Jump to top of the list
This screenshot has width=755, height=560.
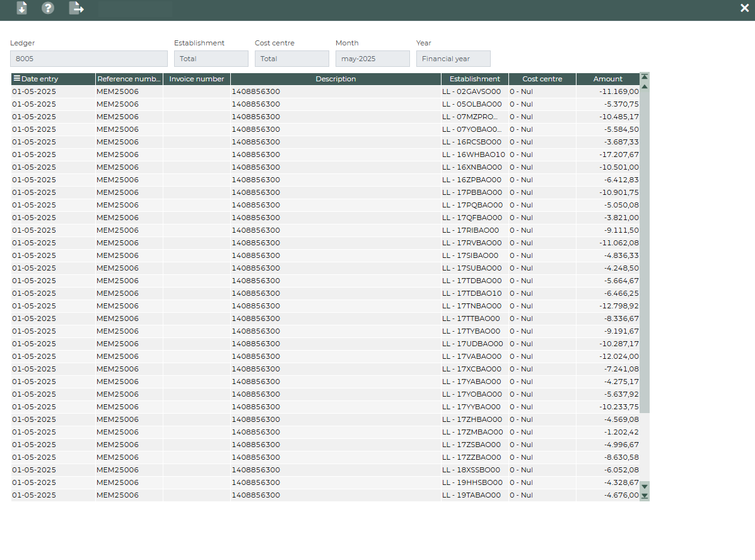645,77
